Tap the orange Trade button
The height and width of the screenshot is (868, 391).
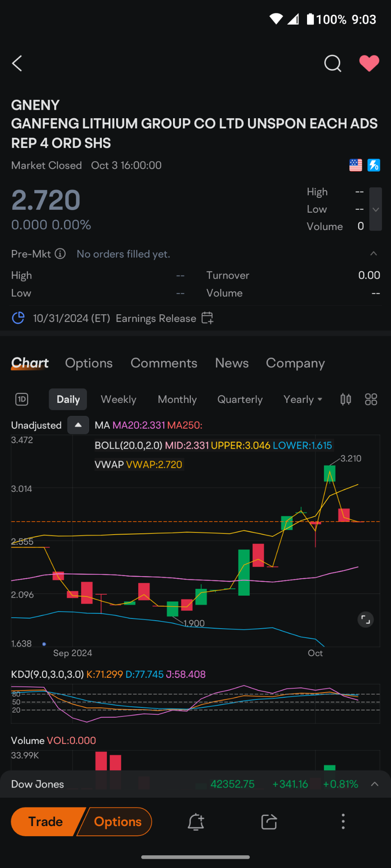click(x=46, y=822)
